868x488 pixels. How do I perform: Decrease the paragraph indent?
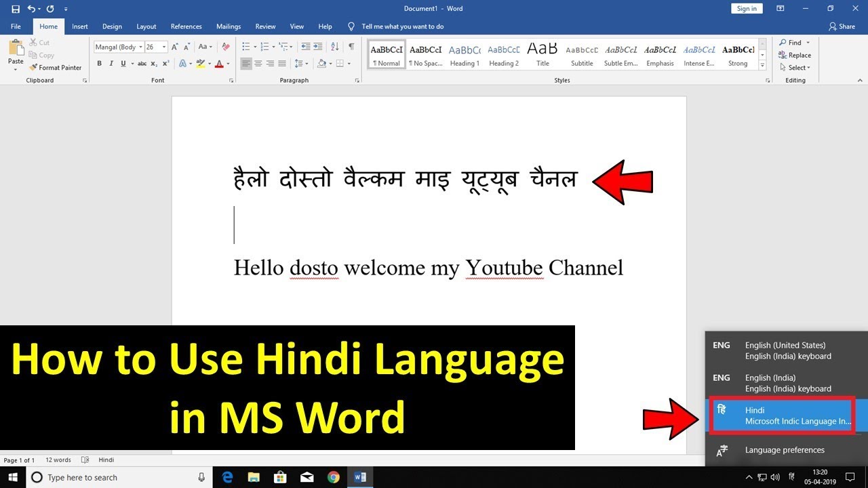(x=306, y=47)
